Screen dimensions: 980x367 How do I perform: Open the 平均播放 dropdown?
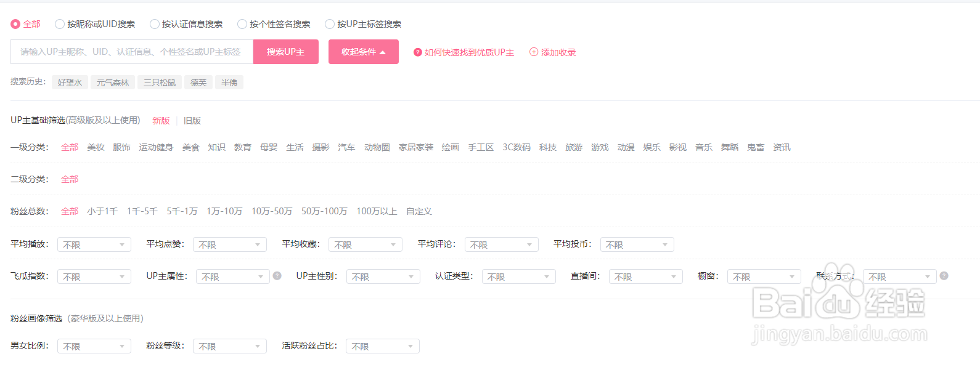pyautogui.click(x=94, y=244)
